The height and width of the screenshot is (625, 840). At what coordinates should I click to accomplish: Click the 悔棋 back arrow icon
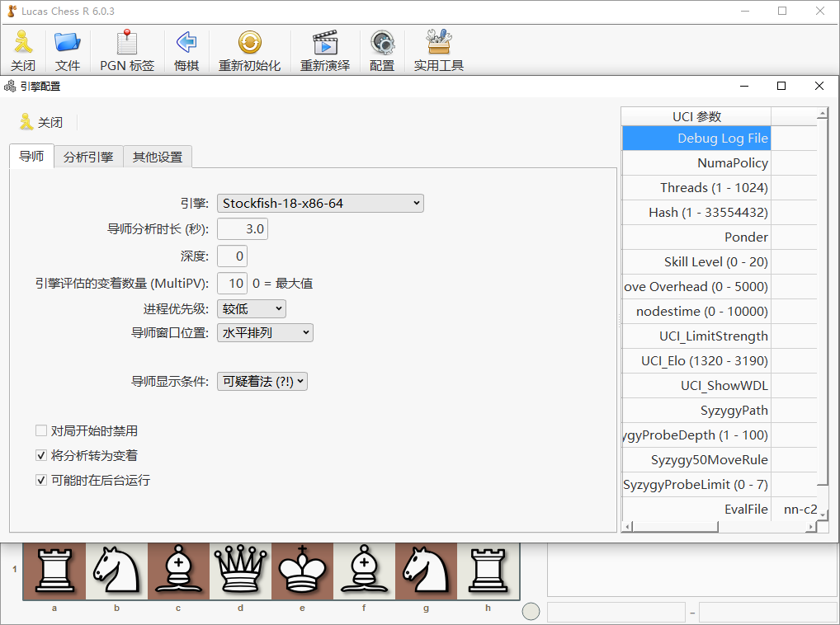click(186, 43)
